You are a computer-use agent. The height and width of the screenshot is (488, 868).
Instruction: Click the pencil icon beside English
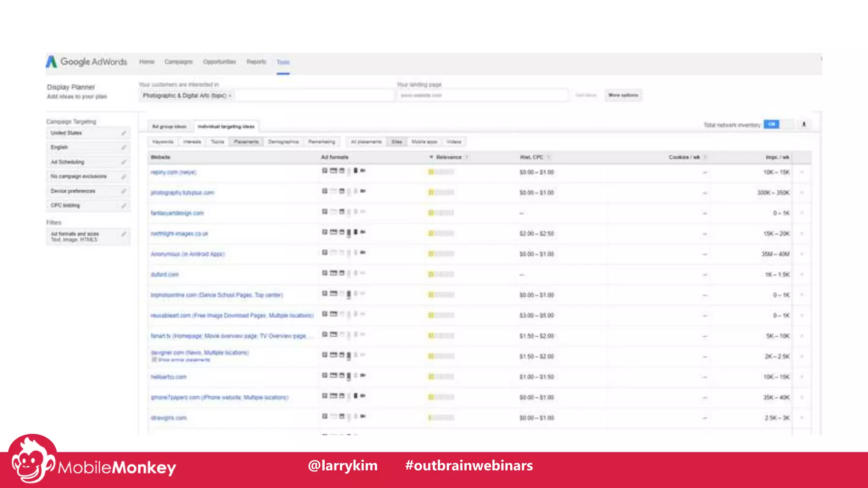[x=123, y=147]
